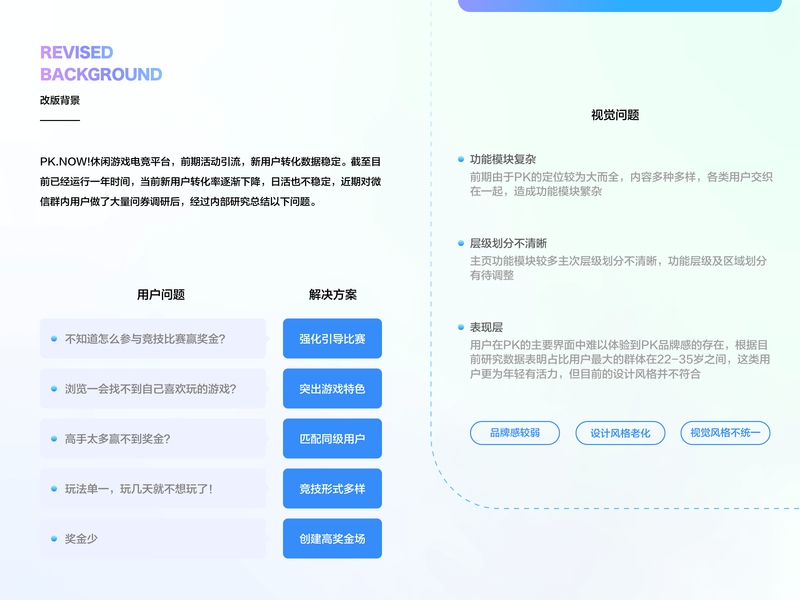This screenshot has height=600, width=800.
Task: Click the 视觉问题 section heading
Action: 615,115
